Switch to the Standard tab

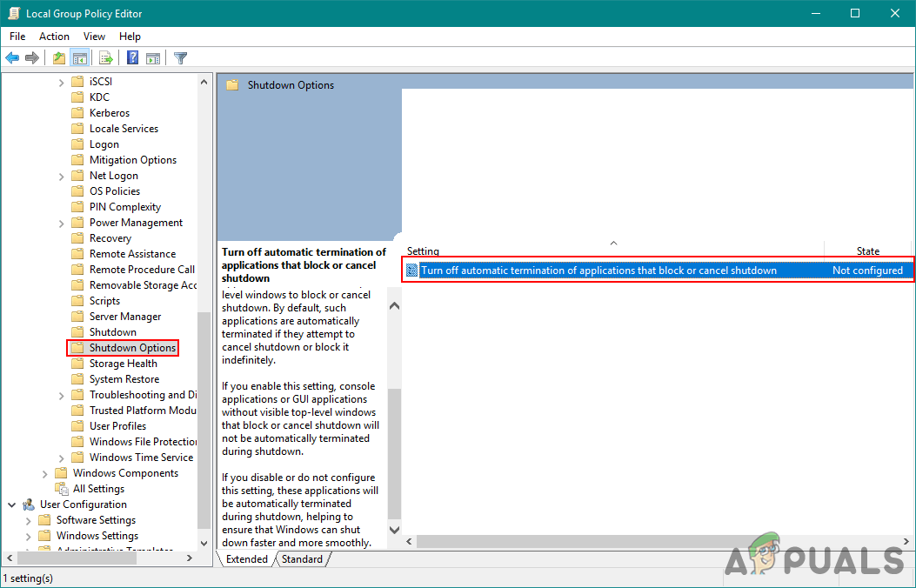coord(302,558)
